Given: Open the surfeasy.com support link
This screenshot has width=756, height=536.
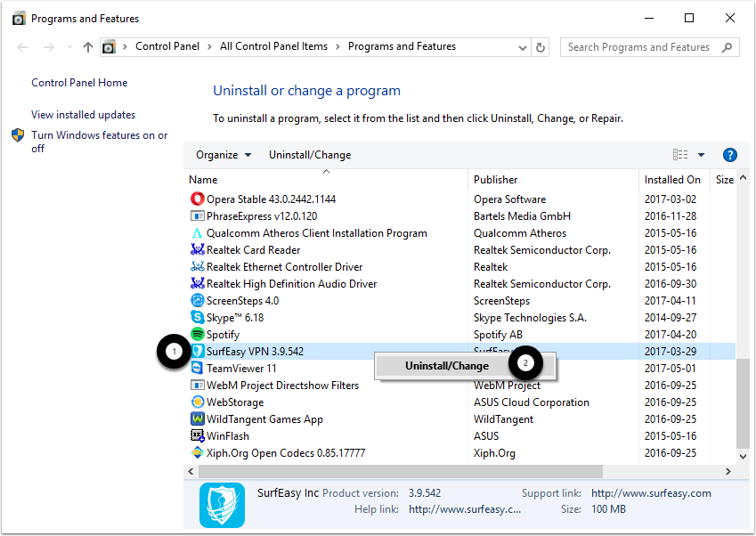Looking at the screenshot, I should (x=651, y=493).
